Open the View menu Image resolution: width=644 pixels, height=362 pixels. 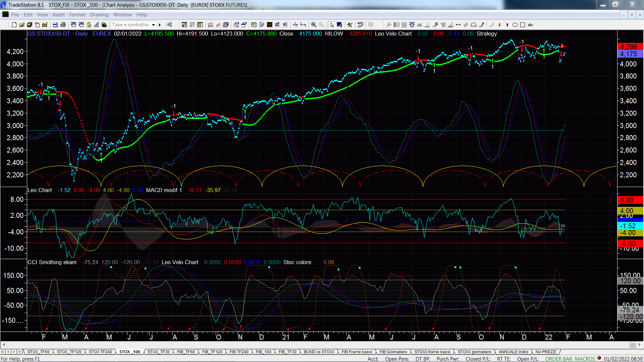[43, 15]
